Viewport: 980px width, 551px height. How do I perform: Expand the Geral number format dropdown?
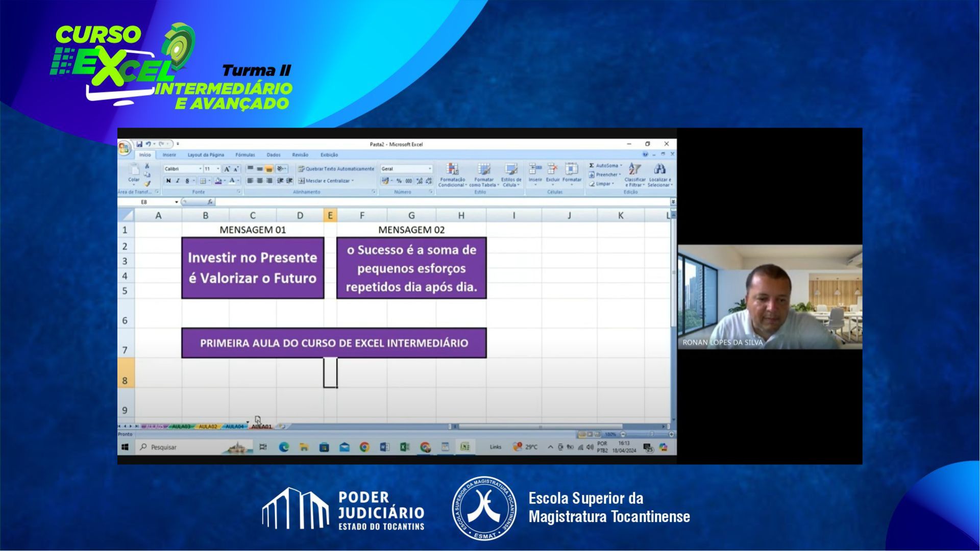point(430,169)
